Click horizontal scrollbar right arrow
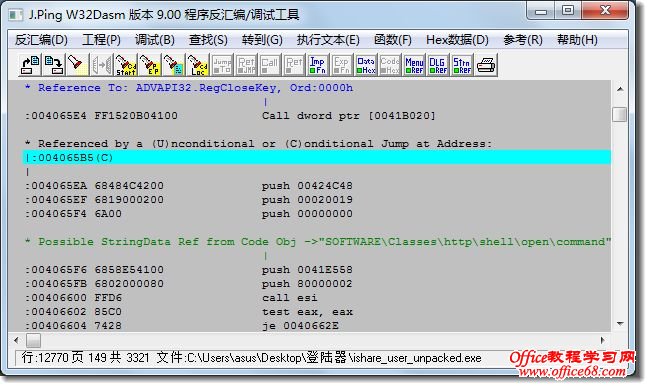Screen dimensions: 648x386 point(603,341)
